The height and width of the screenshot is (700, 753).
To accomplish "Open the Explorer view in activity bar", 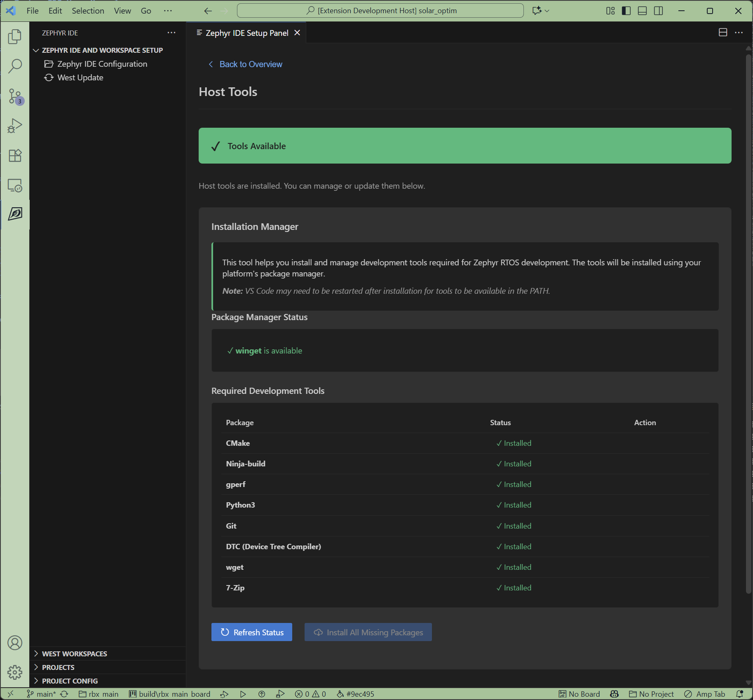I will 15,36.
